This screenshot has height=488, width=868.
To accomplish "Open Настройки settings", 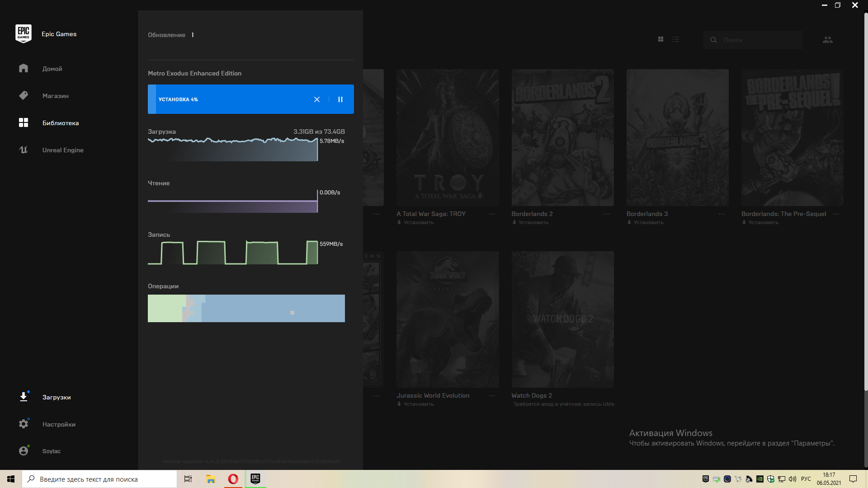I will (x=59, y=424).
